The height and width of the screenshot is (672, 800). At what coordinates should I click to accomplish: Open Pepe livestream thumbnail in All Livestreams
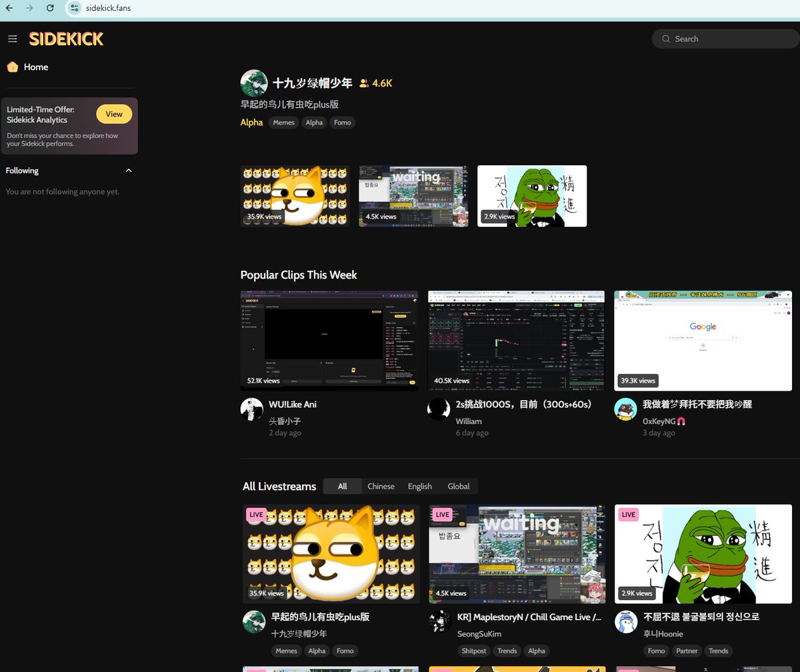tap(703, 553)
